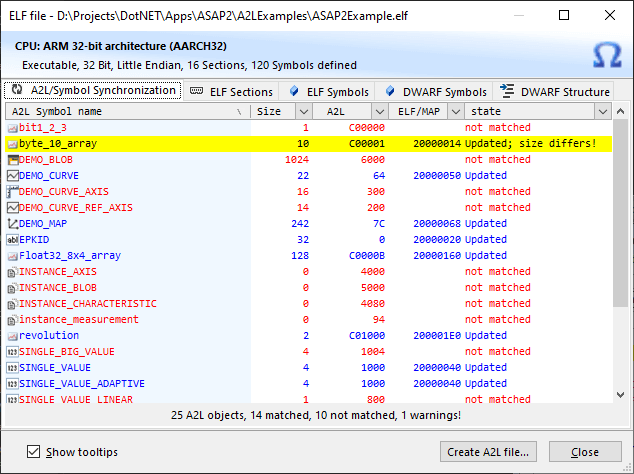Switch to the DWARF Symbols tab

point(437,92)
